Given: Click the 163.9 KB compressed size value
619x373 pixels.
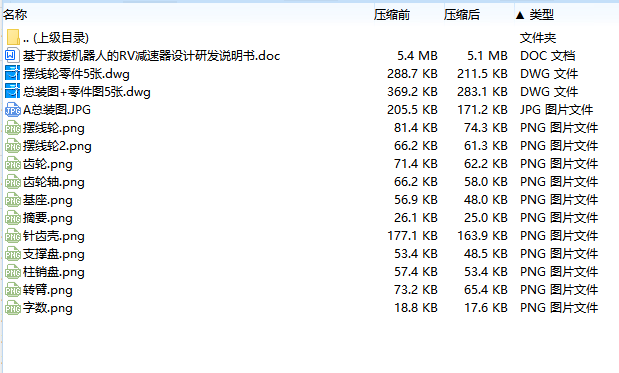Looking at the screenshot, I should 482,236.
